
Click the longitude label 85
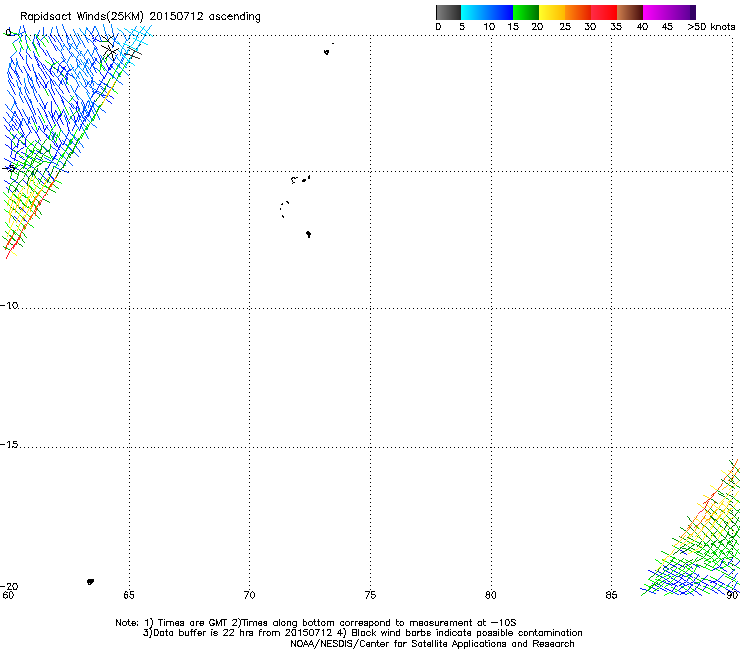(611, 595)
